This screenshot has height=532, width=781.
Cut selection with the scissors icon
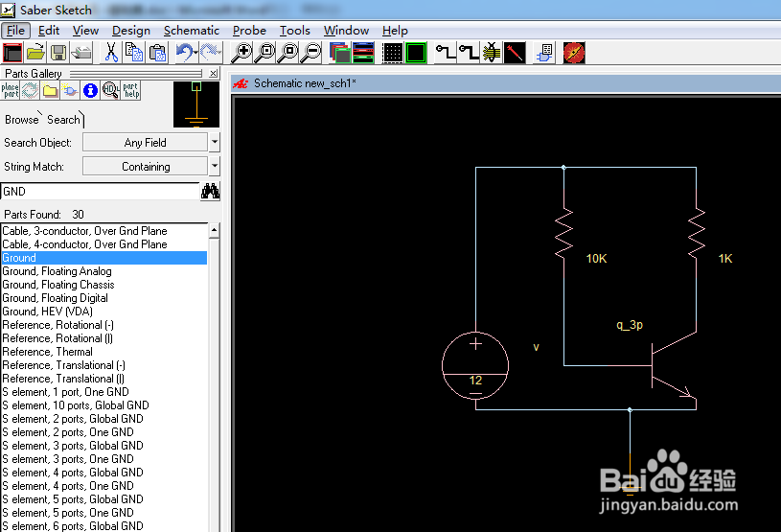coord(111,53)
